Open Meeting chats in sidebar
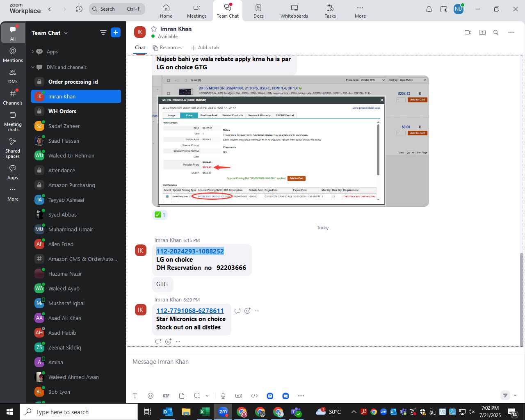The image size is (525, 420). pyautogui.click(x=13, y=121)
